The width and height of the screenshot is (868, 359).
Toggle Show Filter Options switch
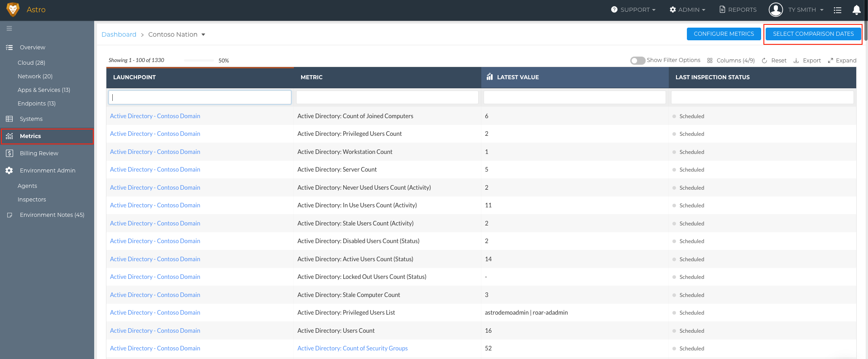(x=638, y=61)
